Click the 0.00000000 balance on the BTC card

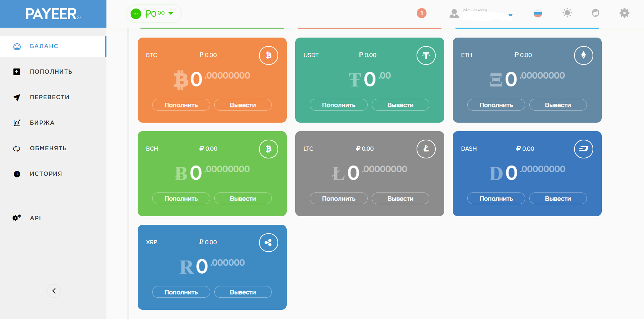[x=212, y=79]
